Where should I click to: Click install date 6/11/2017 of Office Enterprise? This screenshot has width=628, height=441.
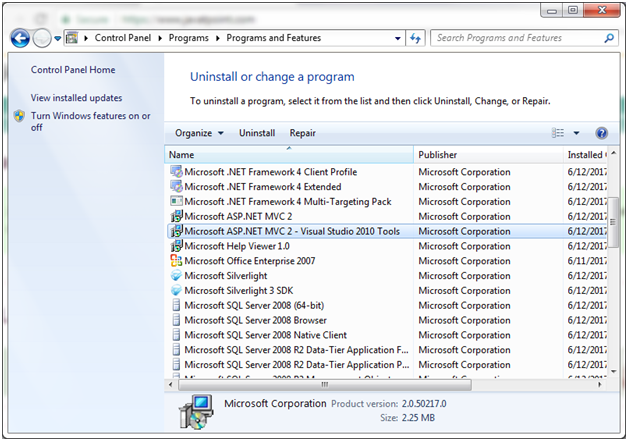click(x=587, y=261)
